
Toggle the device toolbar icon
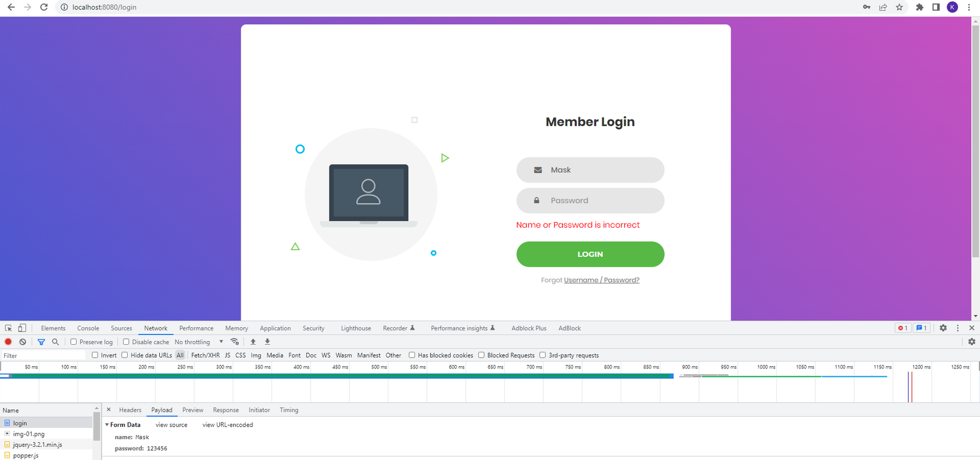[22, 328]
